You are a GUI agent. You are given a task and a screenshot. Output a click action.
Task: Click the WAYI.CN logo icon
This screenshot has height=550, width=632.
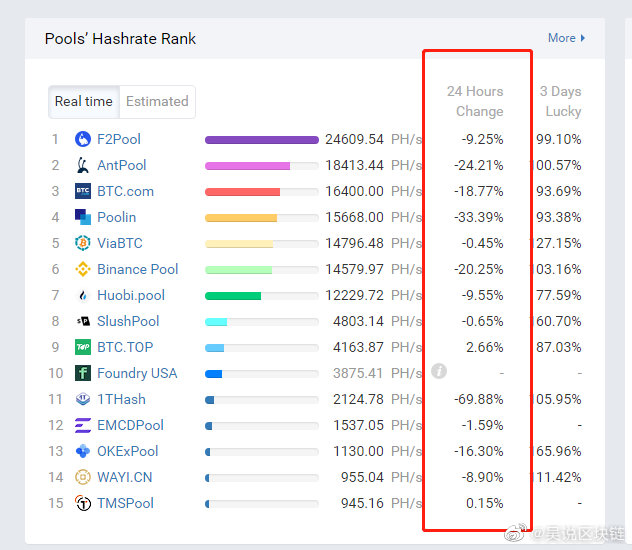click(x=83, y=477)
